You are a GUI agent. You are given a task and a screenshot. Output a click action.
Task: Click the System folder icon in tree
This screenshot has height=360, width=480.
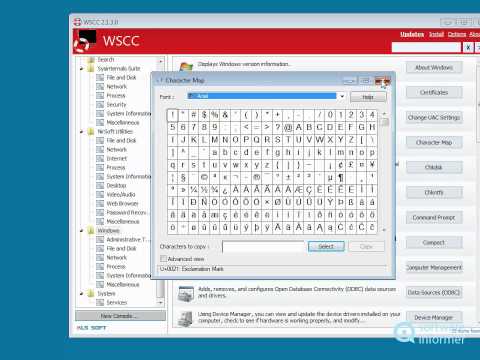tap(91, 294)
